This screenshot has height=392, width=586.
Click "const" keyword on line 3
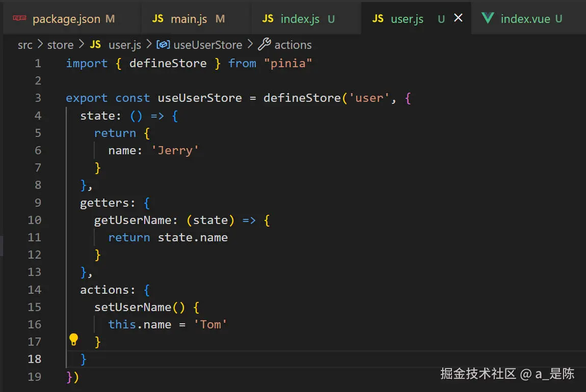[132, 98]
